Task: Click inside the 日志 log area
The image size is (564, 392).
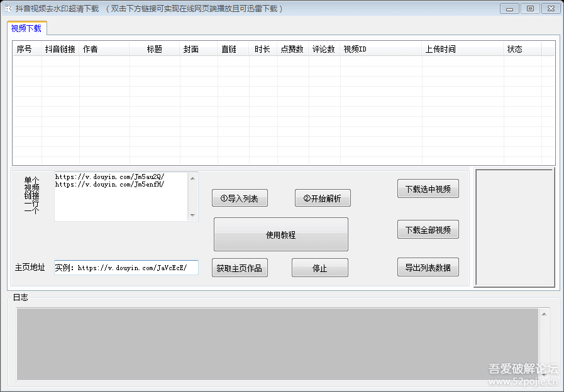Action: pos(277,344)
